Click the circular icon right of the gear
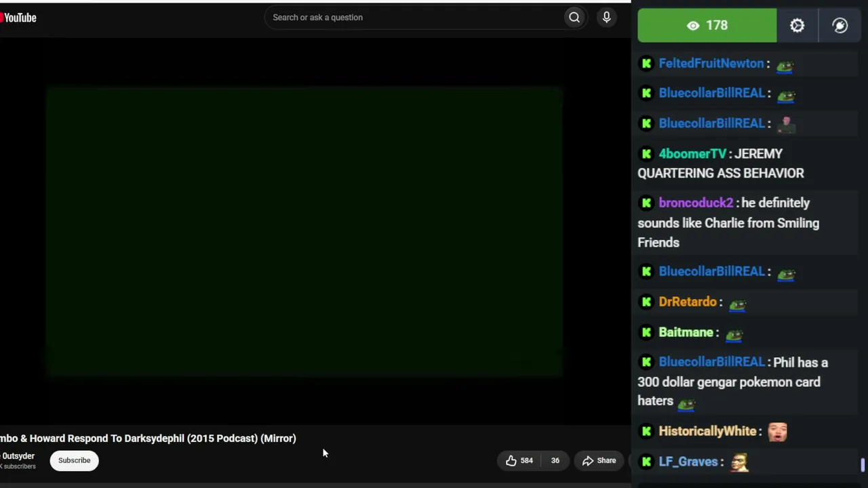 pos(840,25)
